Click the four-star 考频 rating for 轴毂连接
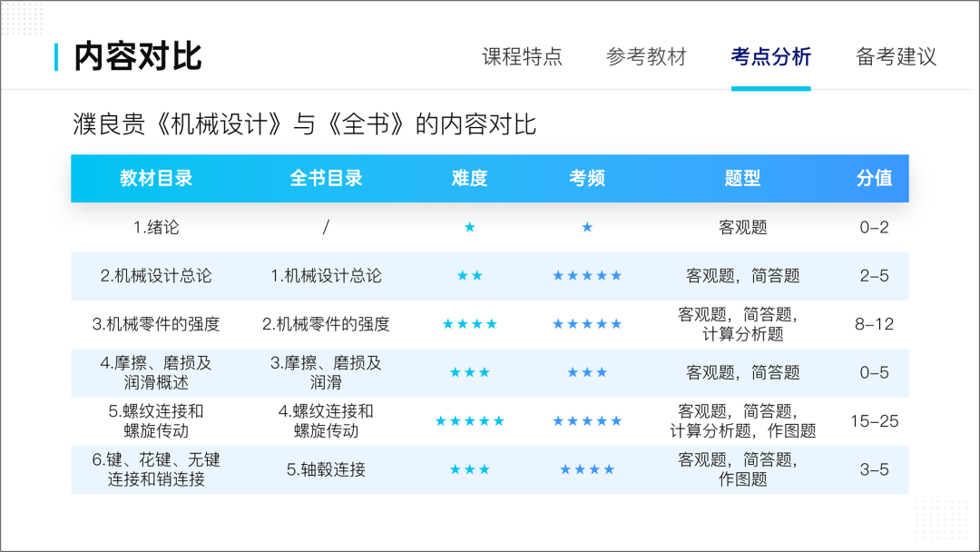The width and height of the screenshot is (980, 552). [x=587, y=469]
